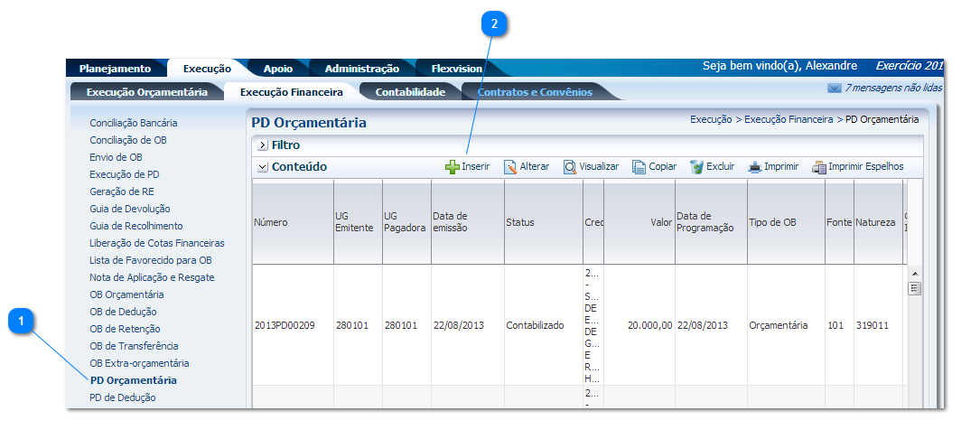Viewport: 980px width, 439px height.
Task: Open the Contabilidade tab
Action: (x=410, y=92)
